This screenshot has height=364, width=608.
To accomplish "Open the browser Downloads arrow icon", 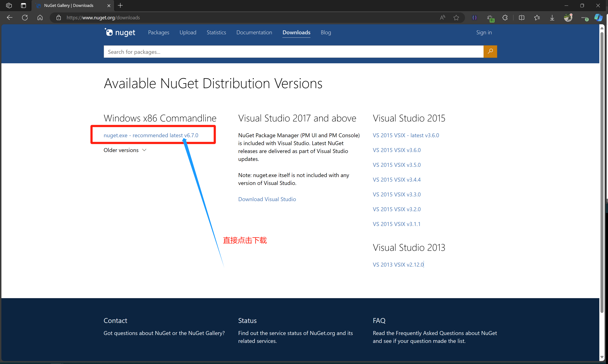I will (x=552, y=18).
